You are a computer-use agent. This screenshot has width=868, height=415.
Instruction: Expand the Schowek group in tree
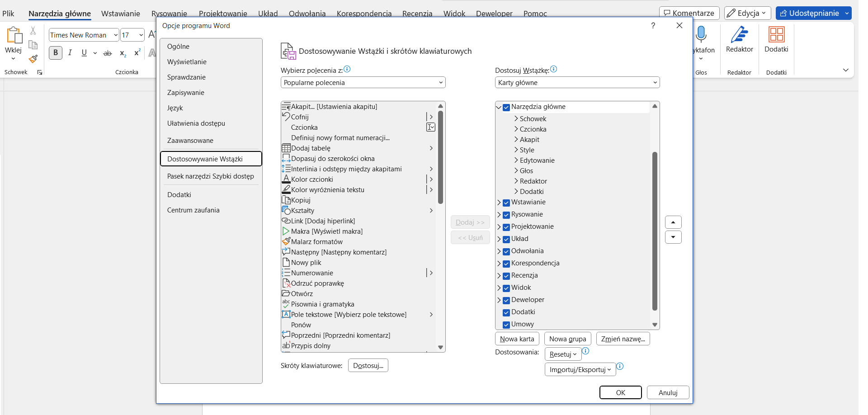point(516,119)
